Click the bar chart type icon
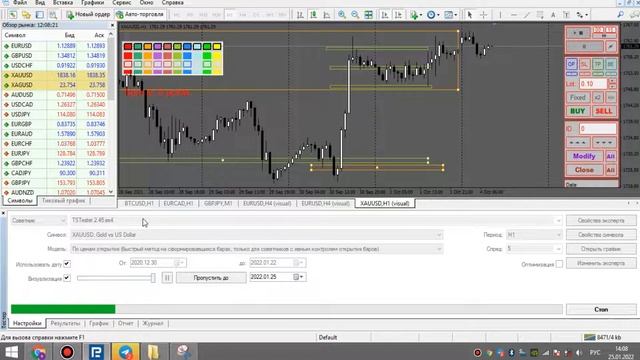The width and height of the screenshot is (640, 360). pos(300,15)
